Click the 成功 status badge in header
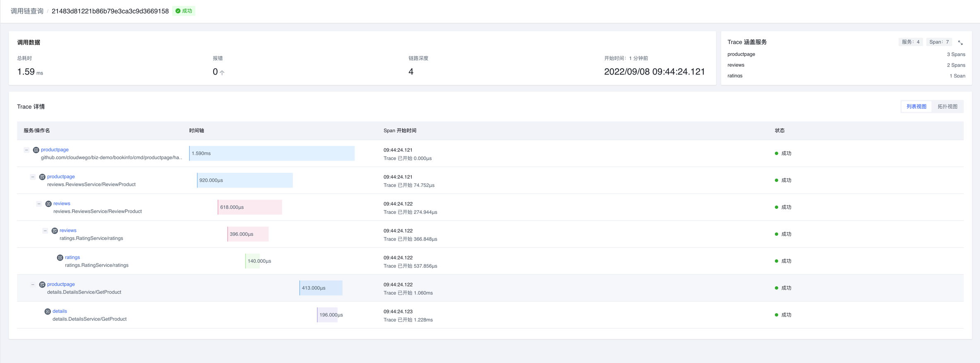980x363 pixels. click(184, 11)
